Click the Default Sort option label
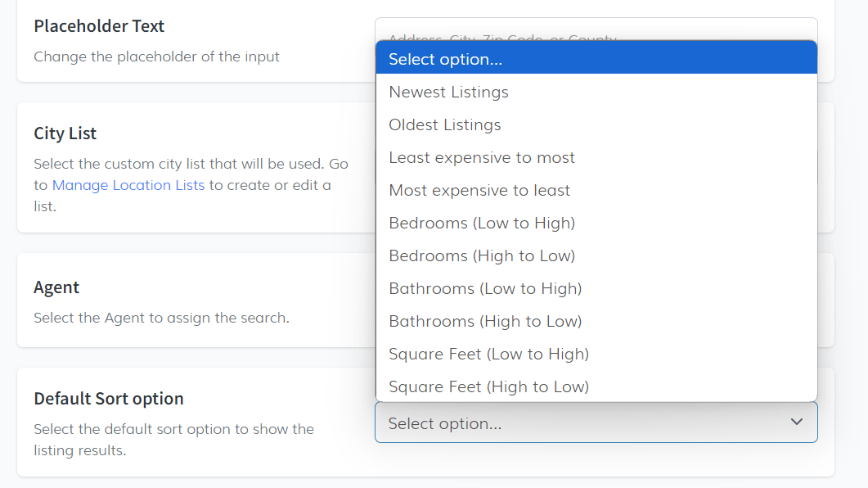Screen dimensions: 868x488 click(109, 399)
